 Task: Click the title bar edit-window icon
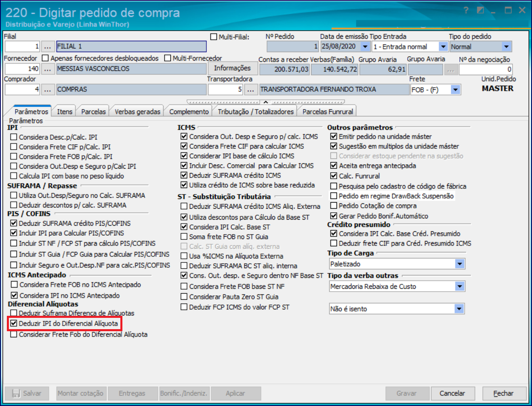pyautogui.click(x=480, y=10)
